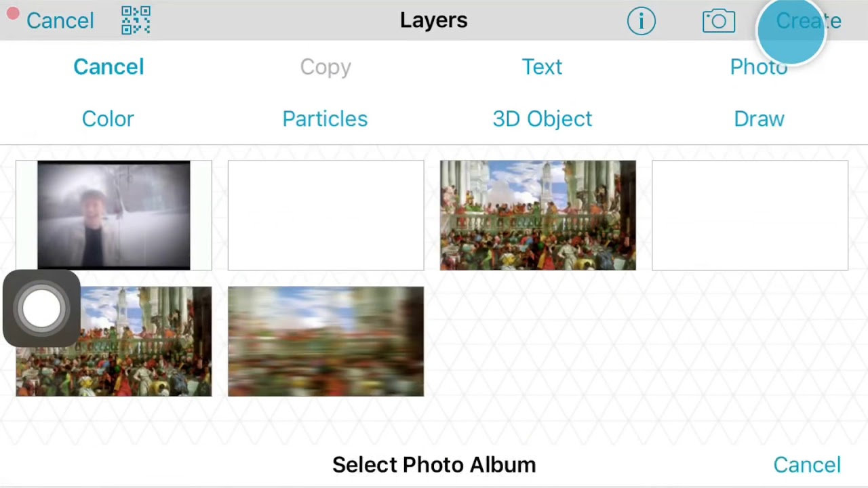
Task: Select the Text layer option
Action: tap(542, 66)
